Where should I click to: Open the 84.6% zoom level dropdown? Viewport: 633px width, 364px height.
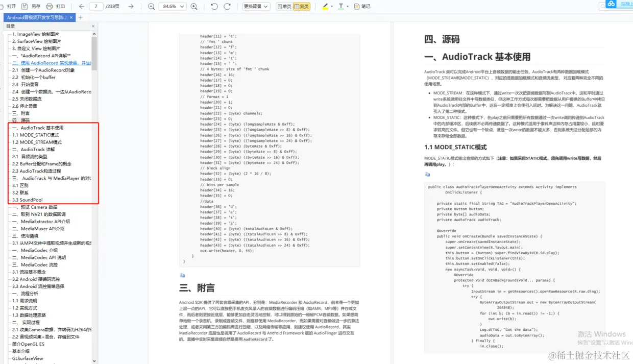point(172,7)
